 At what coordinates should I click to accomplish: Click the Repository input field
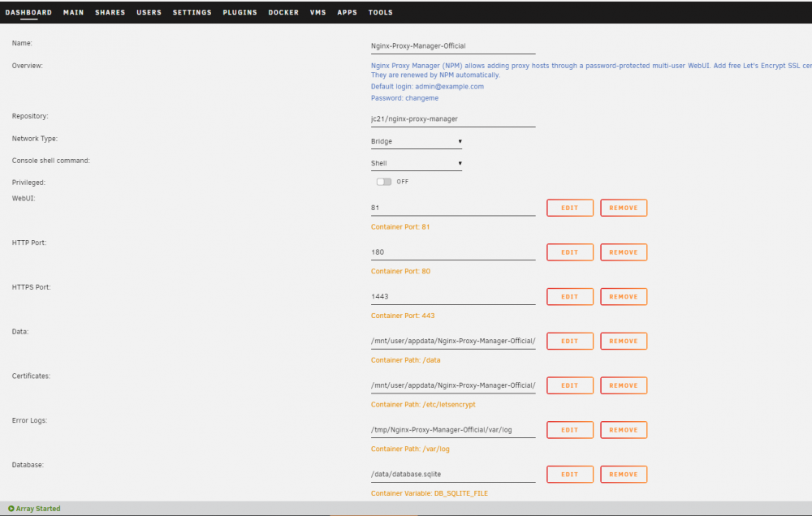(x=453, y=119)
